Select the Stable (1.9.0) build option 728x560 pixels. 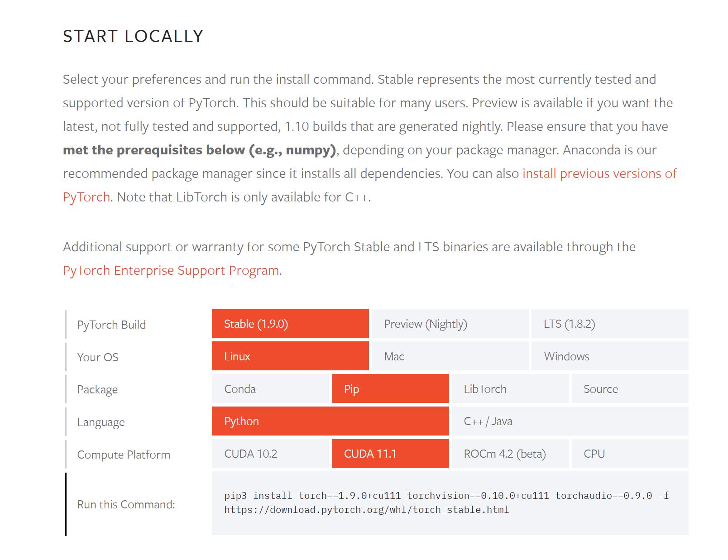point(290,324)
